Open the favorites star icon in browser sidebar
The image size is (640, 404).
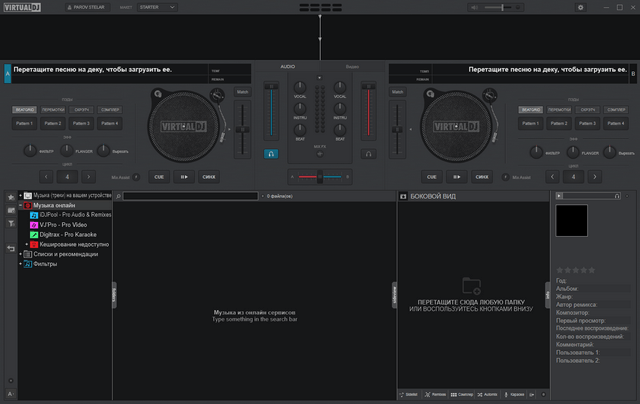[x=10, y=196]
